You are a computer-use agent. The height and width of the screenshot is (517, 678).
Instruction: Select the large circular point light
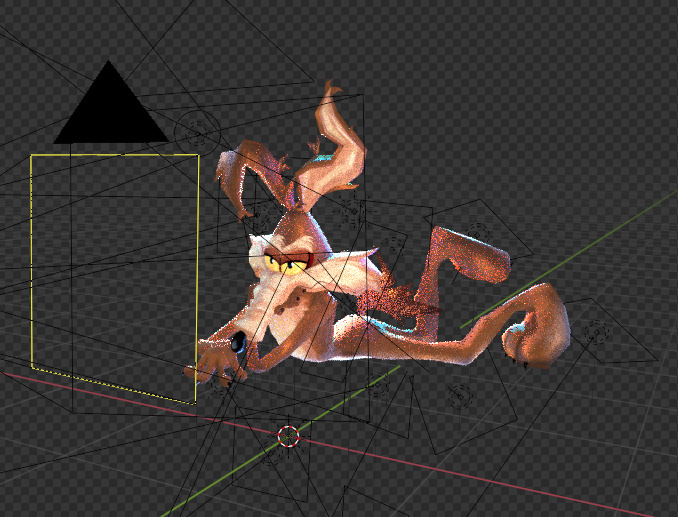click(198, 131)
